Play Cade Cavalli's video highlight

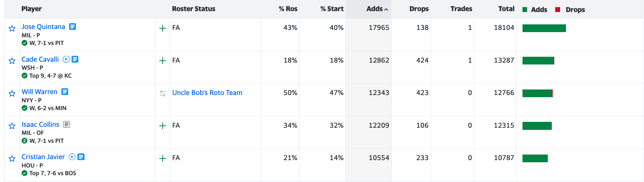tap(66, 59)
